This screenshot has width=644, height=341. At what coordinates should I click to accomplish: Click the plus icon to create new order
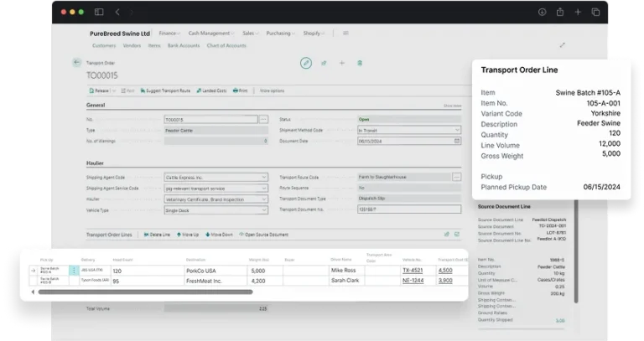(341, 63)
